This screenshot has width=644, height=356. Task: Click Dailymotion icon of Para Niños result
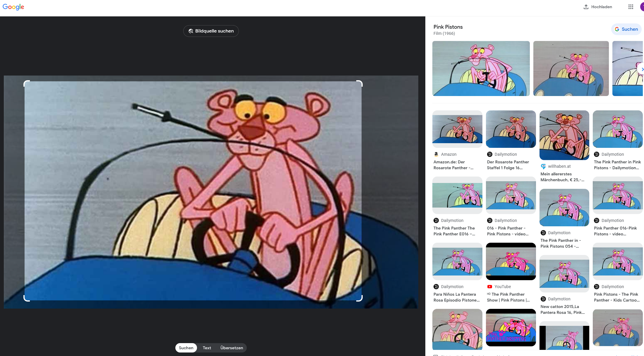(436, 287)
